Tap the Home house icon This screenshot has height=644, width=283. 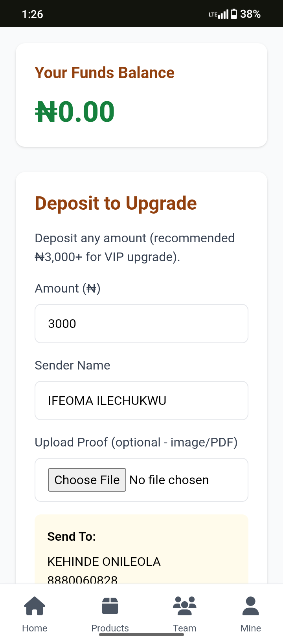[x=35, y=606]
